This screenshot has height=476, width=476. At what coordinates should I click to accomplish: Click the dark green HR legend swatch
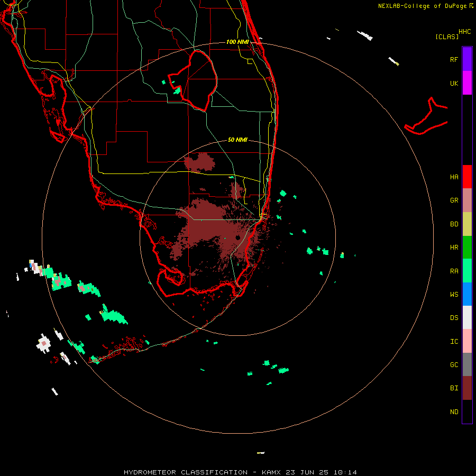467,248
